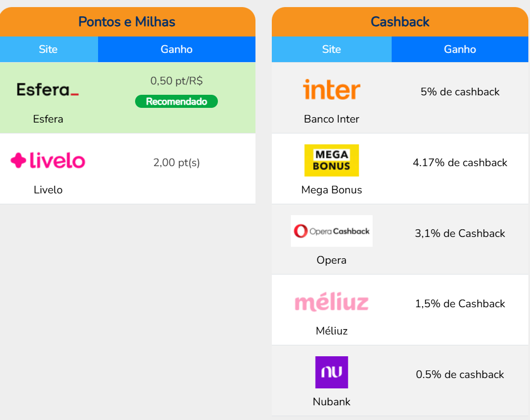Click the pink Livelo logo
Image resolution: width=530 pixels, height=420 pixels.
[48, 161]
